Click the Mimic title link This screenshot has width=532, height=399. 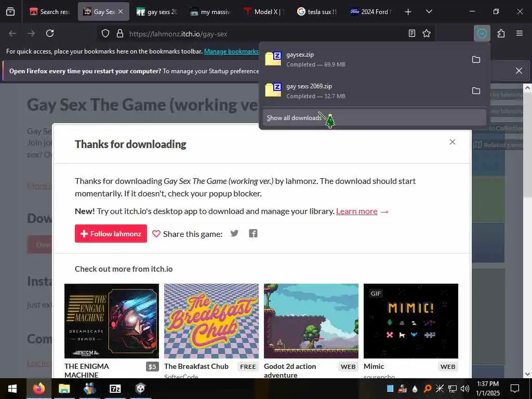click(x=374, y=366)
